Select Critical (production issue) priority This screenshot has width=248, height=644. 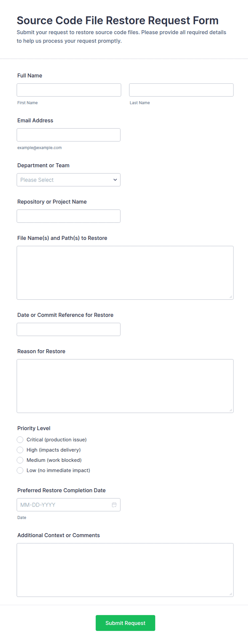pyautogui.click(x=20, y=439)
